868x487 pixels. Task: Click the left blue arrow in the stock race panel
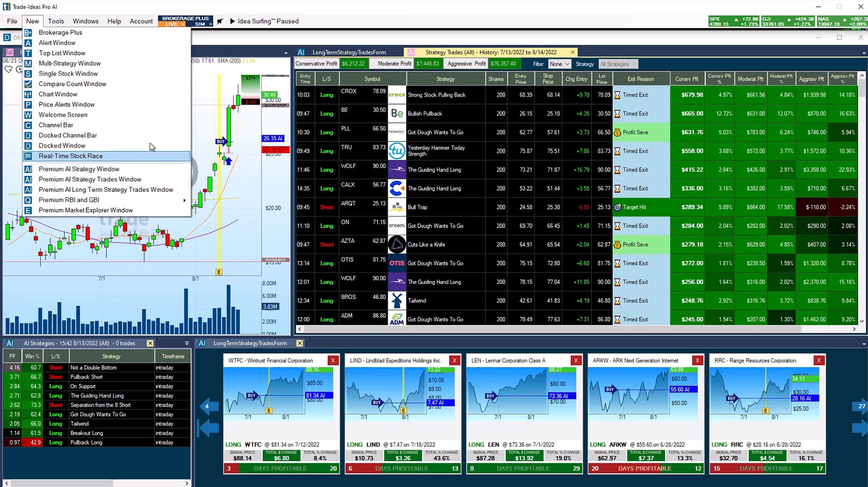click(208, 406)
